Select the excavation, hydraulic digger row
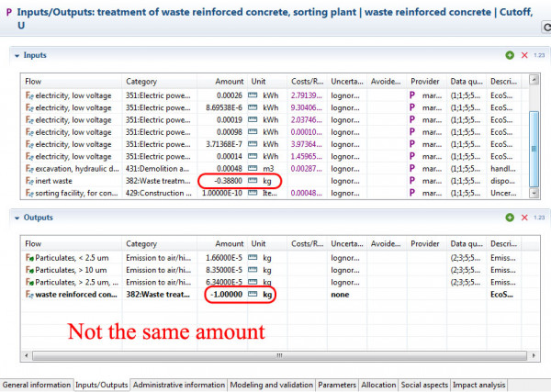Image resolution: width=551 pixels, height=392 pixels. [x=275, y=169]
